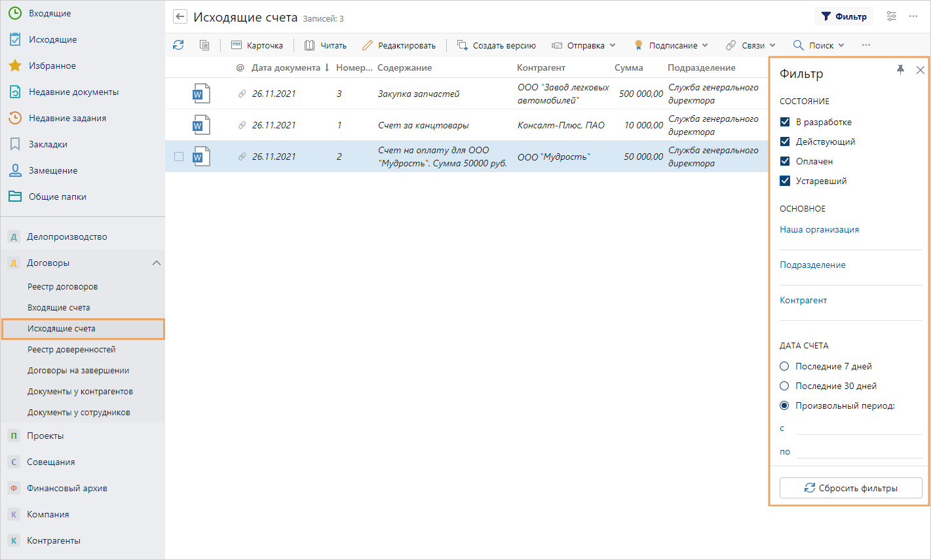Pin the Фильтр panel
931x560 pixels.
pos(900,70)
